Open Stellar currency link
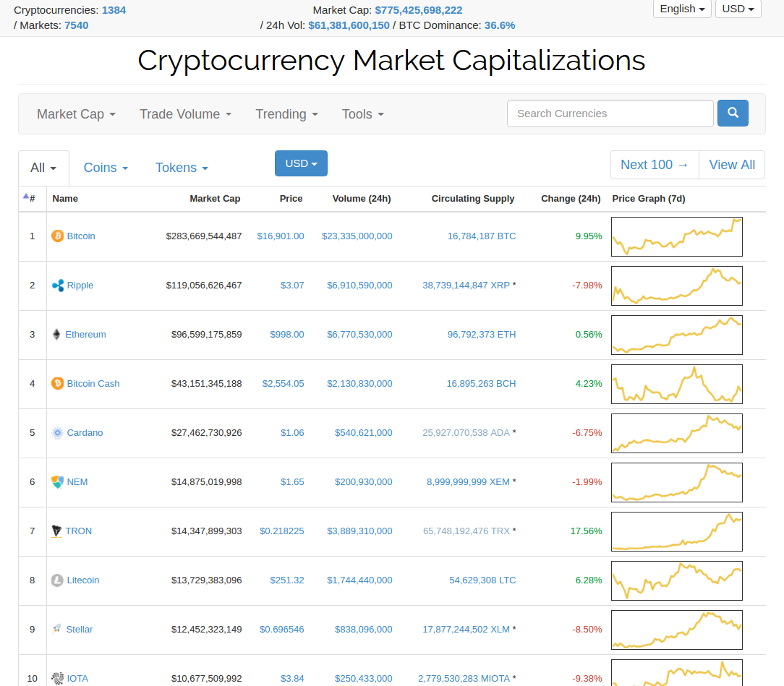The width and height of the screenshot is (784, 686). (x=80, y=629)
